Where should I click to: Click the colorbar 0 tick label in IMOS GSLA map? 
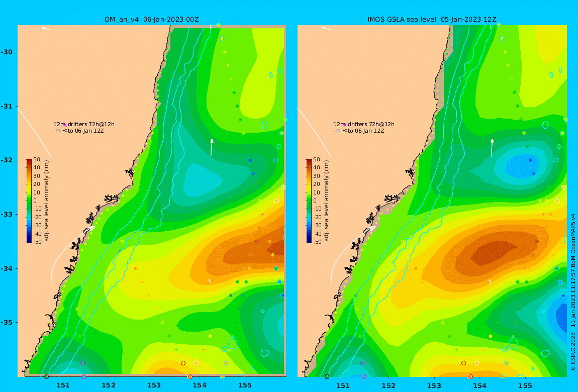pyautogui.click(x=315, y=201)
